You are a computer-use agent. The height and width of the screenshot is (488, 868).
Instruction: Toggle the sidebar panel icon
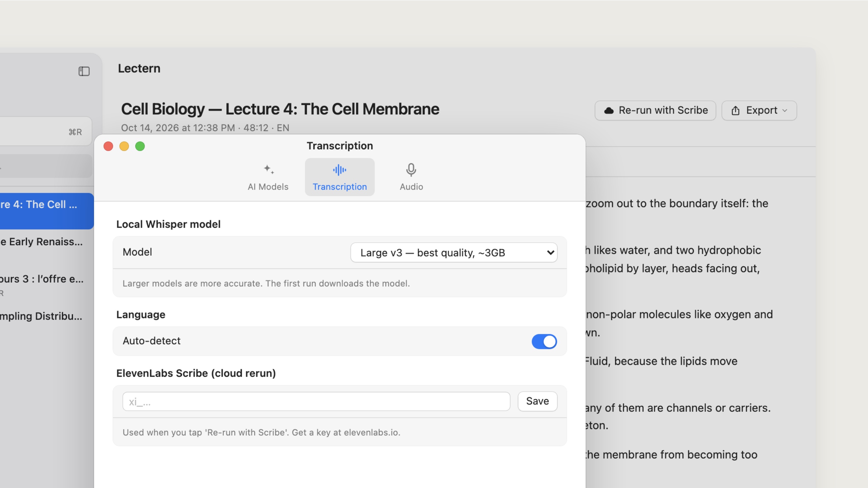84,71
